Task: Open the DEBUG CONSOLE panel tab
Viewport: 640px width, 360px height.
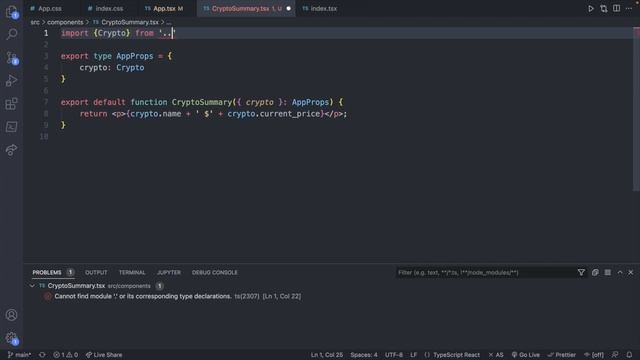Action: coord(215,272)
